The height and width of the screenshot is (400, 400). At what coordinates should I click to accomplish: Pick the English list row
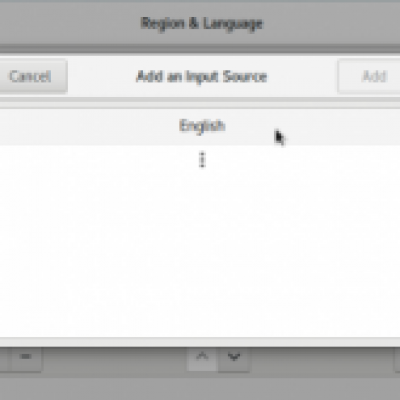coord(200,127)
